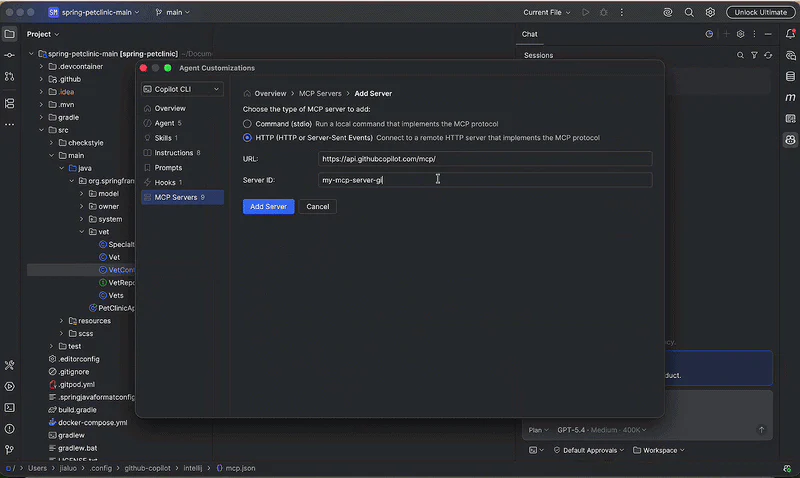Open Database tool window icon
The height and width of the screenshot is (478, 800).
pos(790,77)
